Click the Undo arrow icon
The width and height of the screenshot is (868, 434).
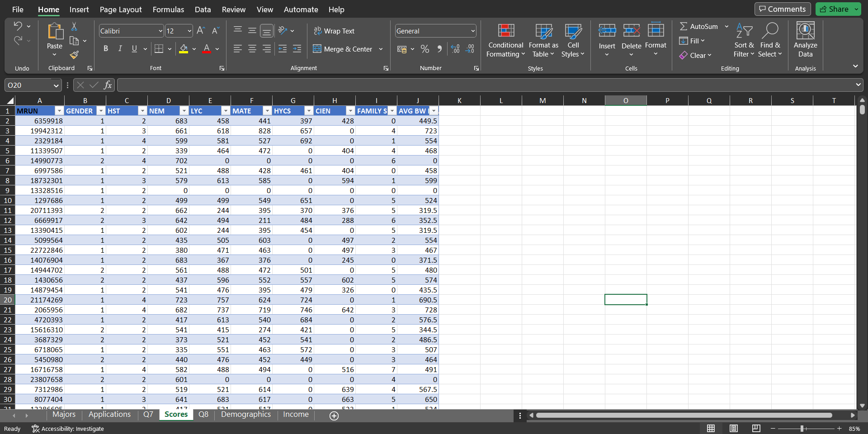18,26
